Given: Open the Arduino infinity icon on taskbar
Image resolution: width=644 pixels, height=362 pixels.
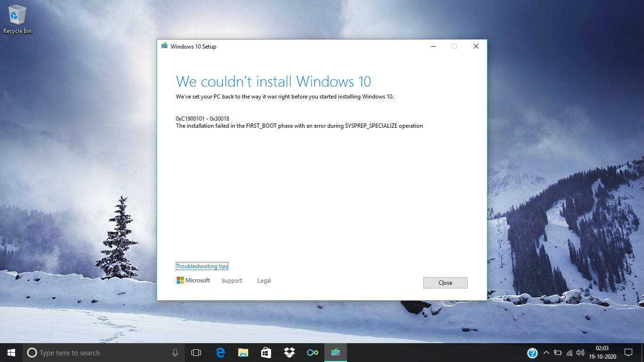Looking at the screenshot, I should pyautogui.click(x=312, y=353).
